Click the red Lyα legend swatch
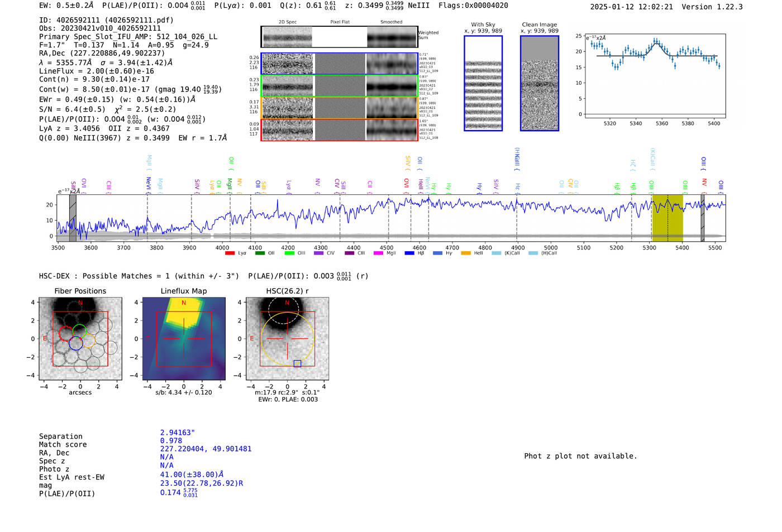 pos(230,253)
